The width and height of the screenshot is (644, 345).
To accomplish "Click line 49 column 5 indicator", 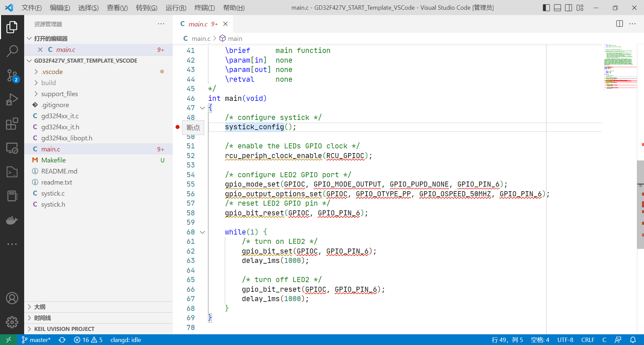I will click(507, 340).
